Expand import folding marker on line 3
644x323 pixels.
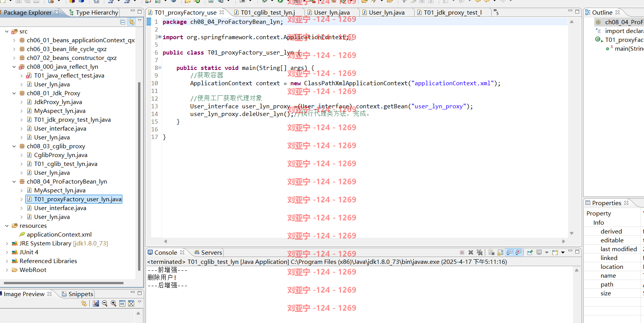(x=160, y=37)
